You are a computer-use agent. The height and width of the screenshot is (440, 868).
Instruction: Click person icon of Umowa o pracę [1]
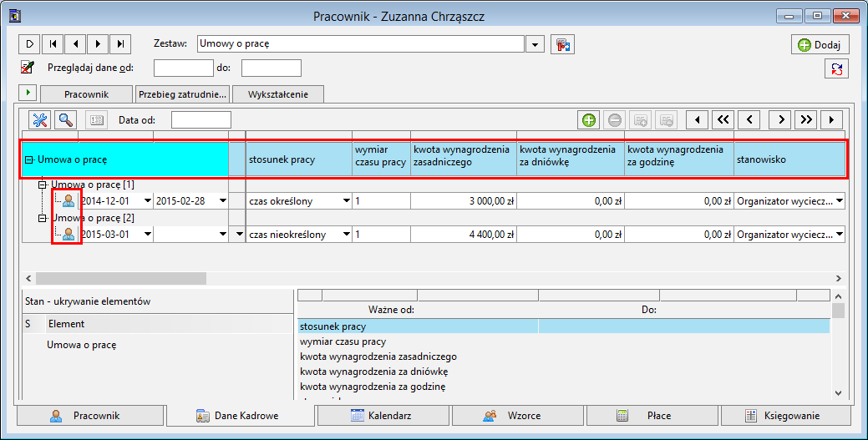point(69,201)
